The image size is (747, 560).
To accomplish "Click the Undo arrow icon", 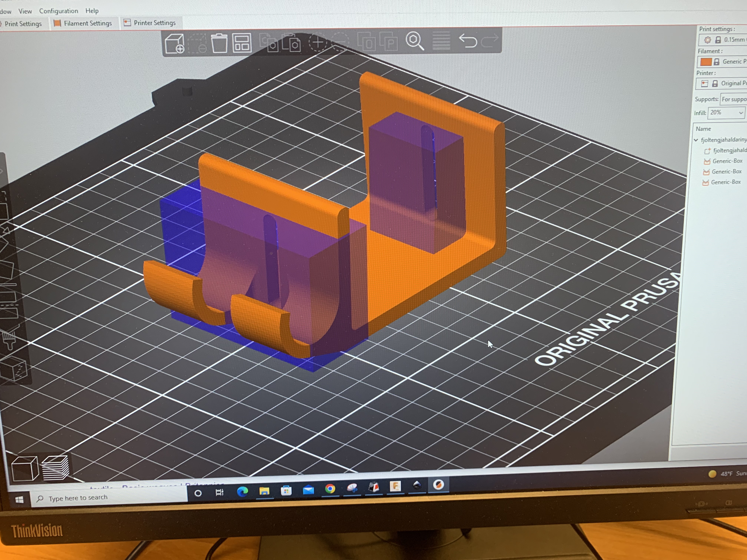I will point(468,41).
